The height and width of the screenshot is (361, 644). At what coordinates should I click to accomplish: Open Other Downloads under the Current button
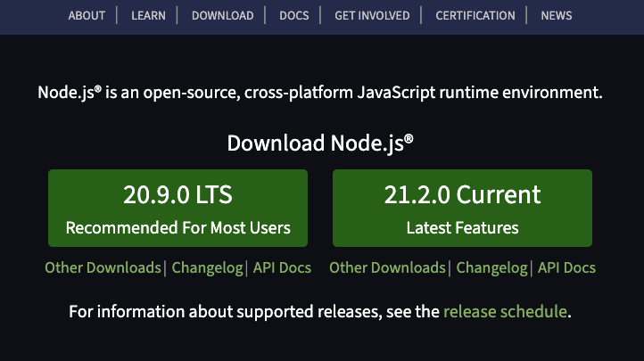coord(387,268)
